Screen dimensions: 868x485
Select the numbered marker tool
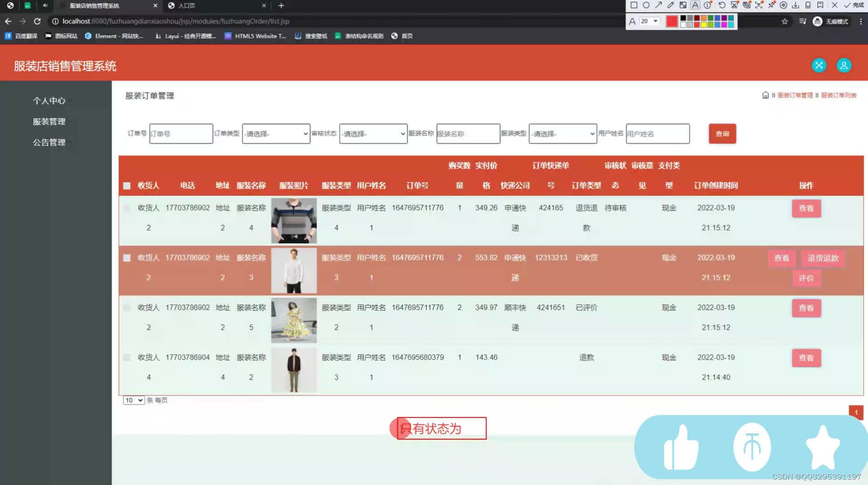pos(708,5)
